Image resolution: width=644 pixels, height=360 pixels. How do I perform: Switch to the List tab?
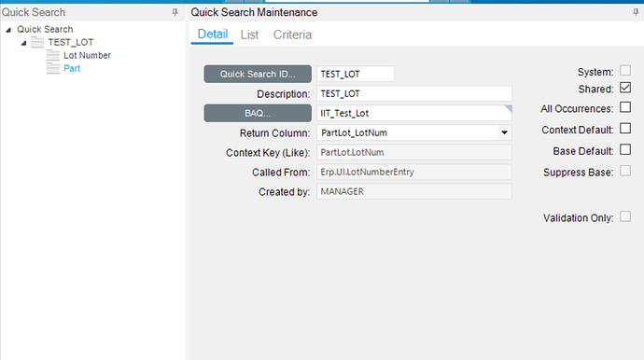point(249,35)
